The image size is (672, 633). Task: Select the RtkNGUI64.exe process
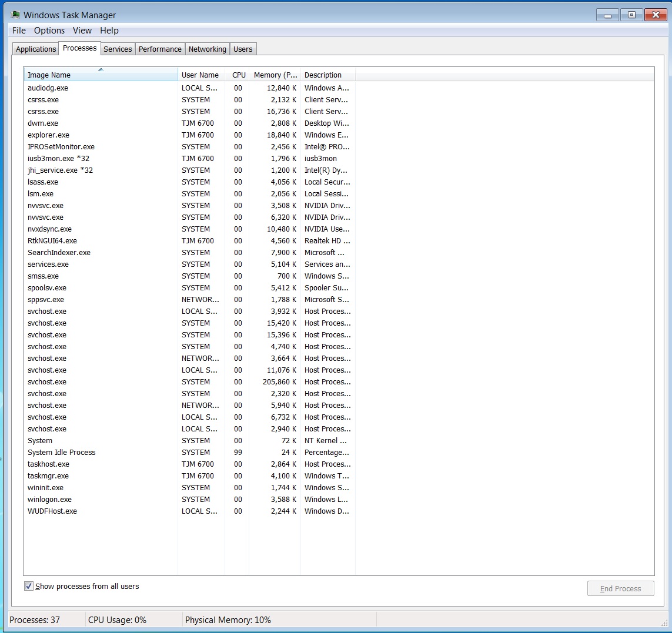point(189,241)
